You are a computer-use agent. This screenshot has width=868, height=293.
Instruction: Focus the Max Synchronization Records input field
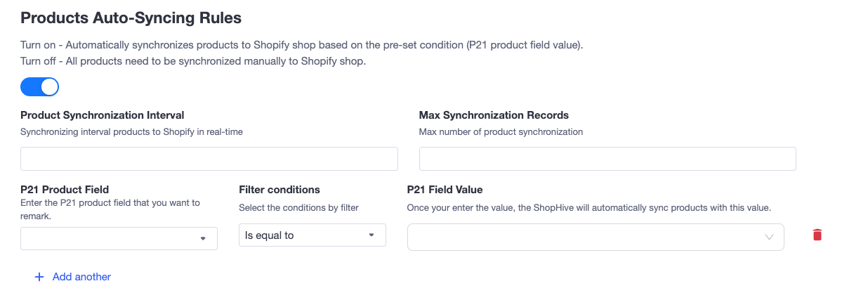click(607, 159)
